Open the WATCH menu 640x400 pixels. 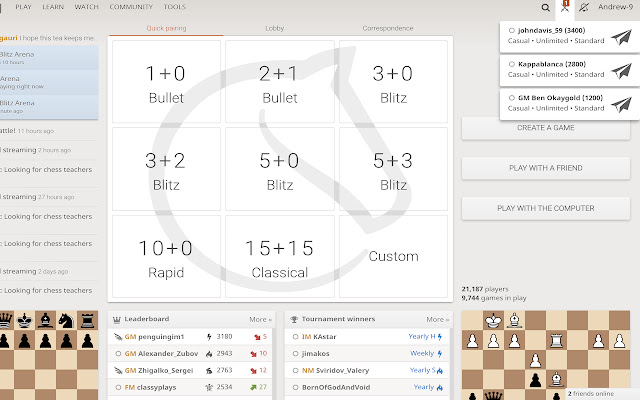point(87,7)
